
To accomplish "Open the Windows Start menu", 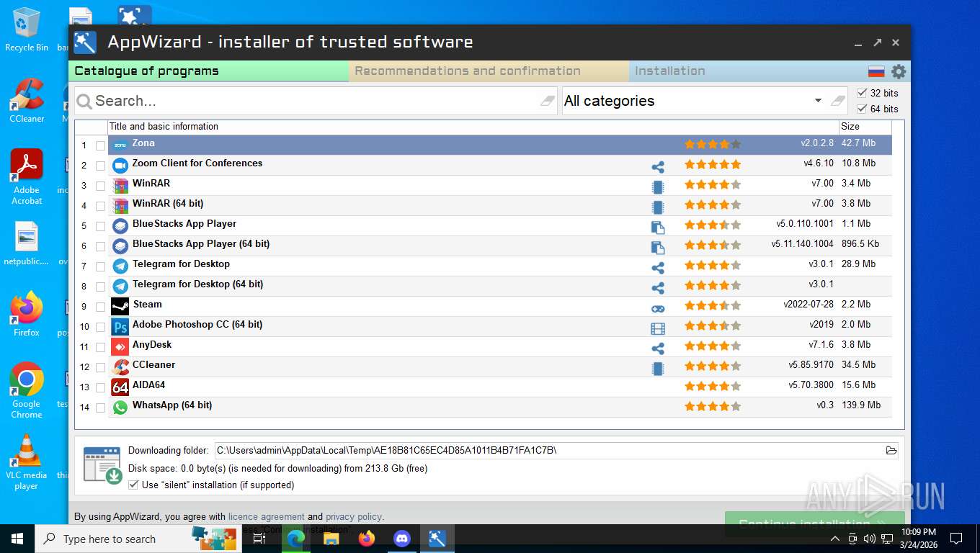I will [17, 539].
